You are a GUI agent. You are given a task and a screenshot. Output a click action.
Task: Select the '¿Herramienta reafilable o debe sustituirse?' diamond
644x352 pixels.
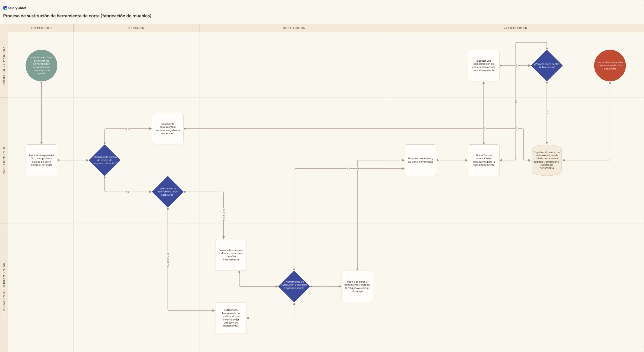168,192
